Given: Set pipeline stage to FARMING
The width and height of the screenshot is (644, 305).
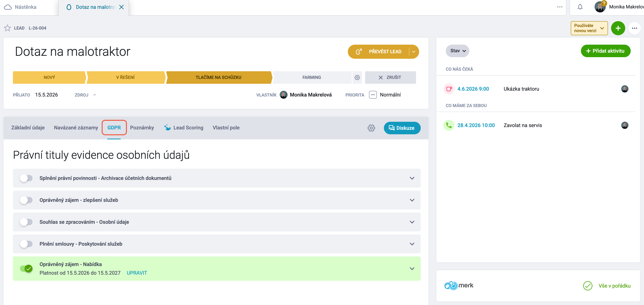Looking at the screenshot, I should pyautogui.click(x=311, y=78).
